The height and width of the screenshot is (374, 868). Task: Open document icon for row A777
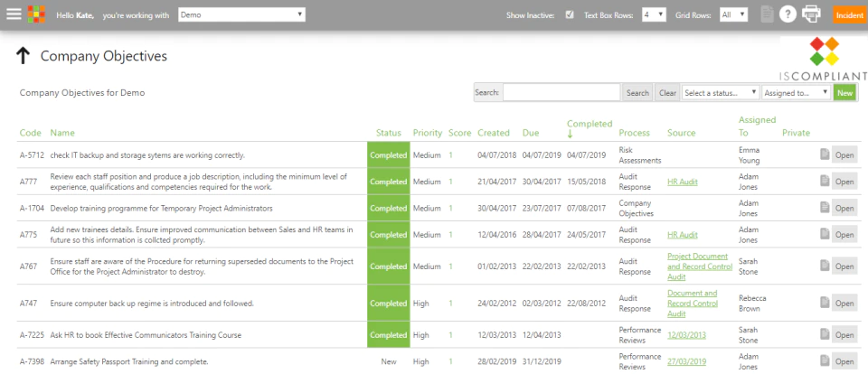point(825,181)
